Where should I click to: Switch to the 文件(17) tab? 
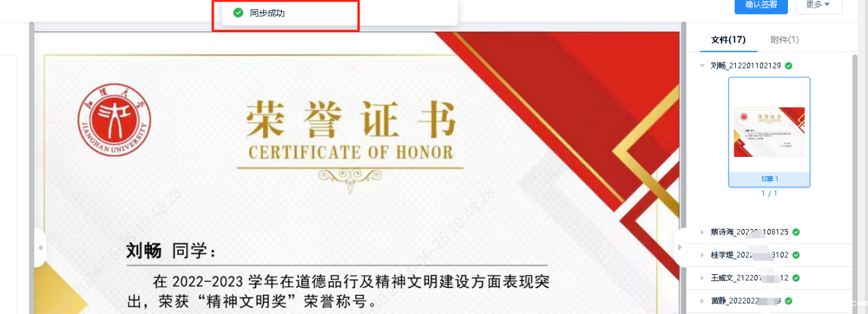[x=728, y=40]
